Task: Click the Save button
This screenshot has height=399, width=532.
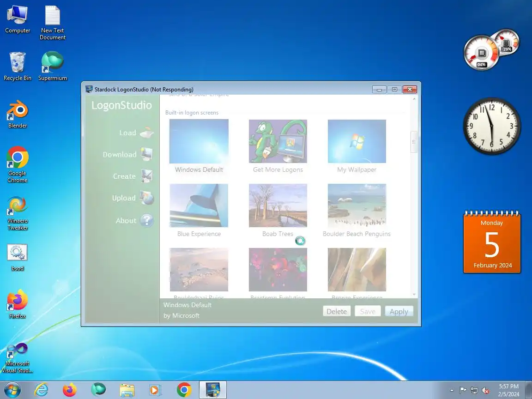Action: click(x=368, y=311)
